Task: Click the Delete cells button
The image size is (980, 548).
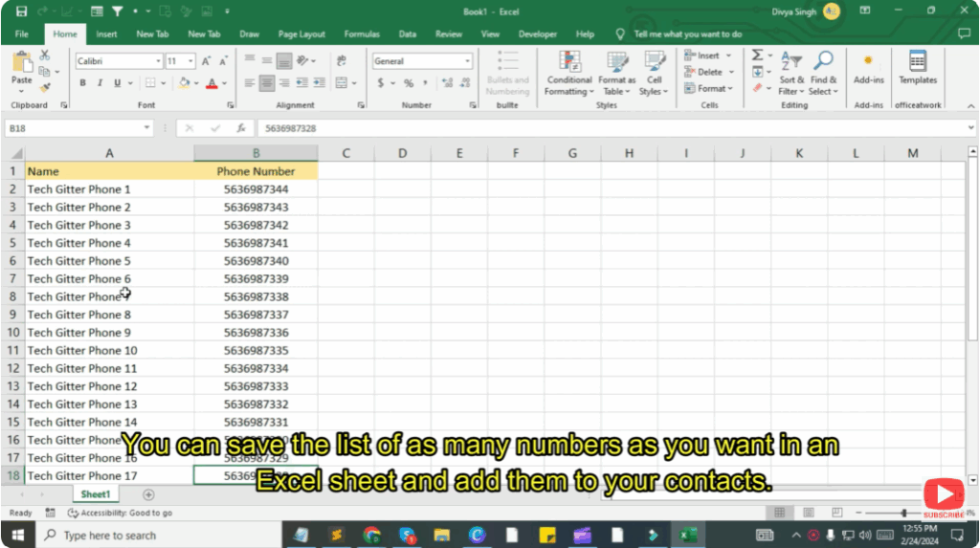Action: tap(703, 72)
